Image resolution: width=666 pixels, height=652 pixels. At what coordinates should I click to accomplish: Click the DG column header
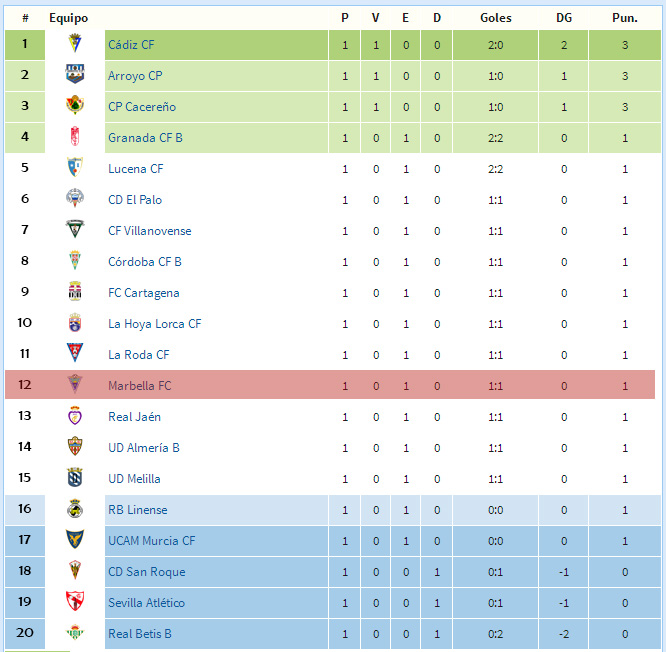564,18
